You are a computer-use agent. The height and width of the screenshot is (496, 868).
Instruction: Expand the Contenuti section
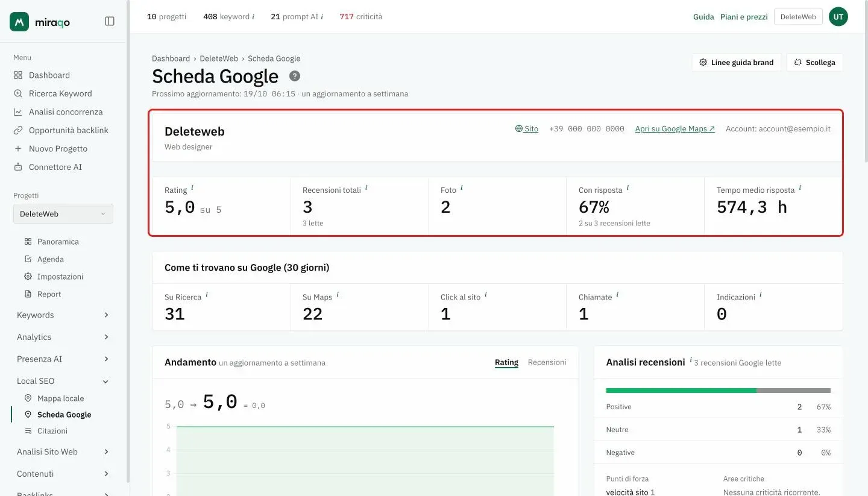[63, 474]
